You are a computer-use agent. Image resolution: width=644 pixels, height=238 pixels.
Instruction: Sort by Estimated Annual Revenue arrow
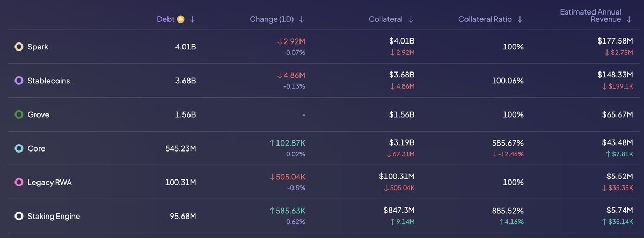coord(628,19)
